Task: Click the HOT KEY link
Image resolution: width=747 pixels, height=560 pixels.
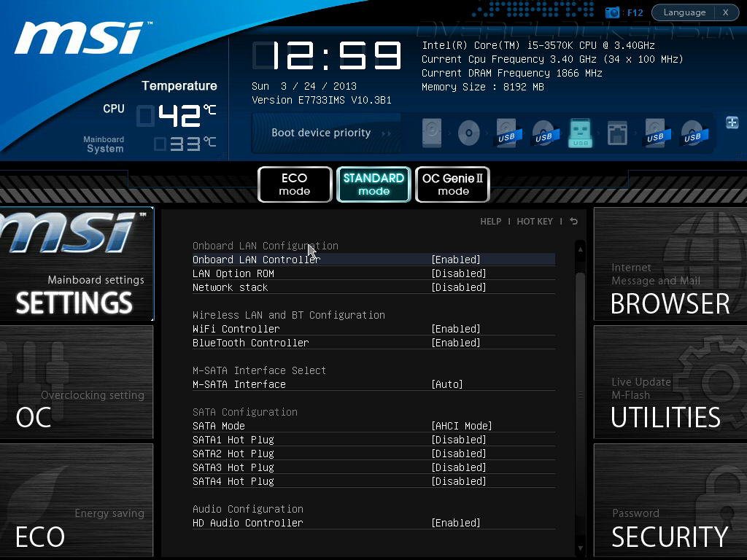Action: click(535, 222)
